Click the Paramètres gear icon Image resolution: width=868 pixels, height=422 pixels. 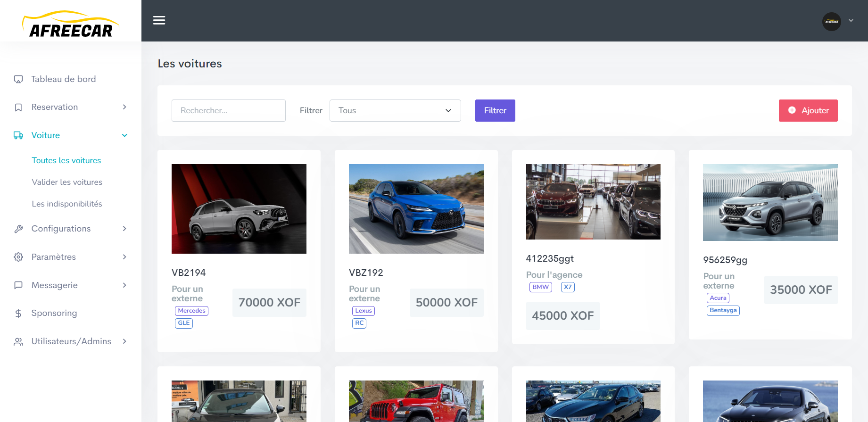[18, 257]
